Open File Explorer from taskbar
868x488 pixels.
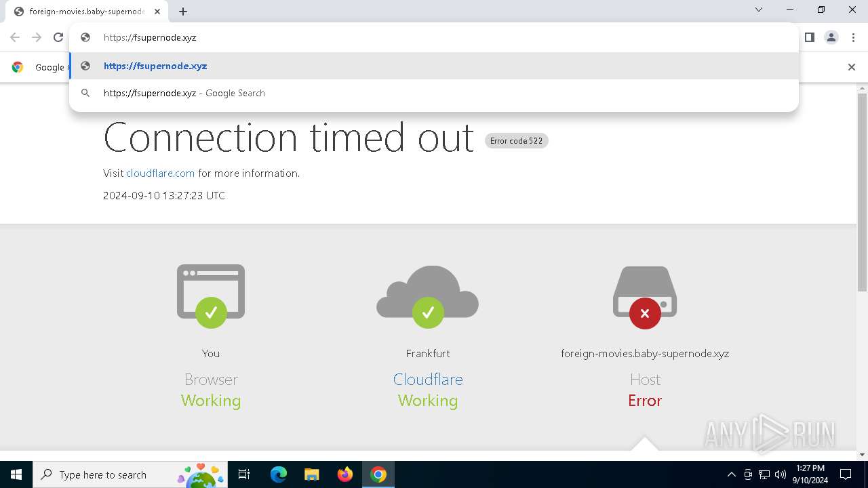click(x=311, y=474)
